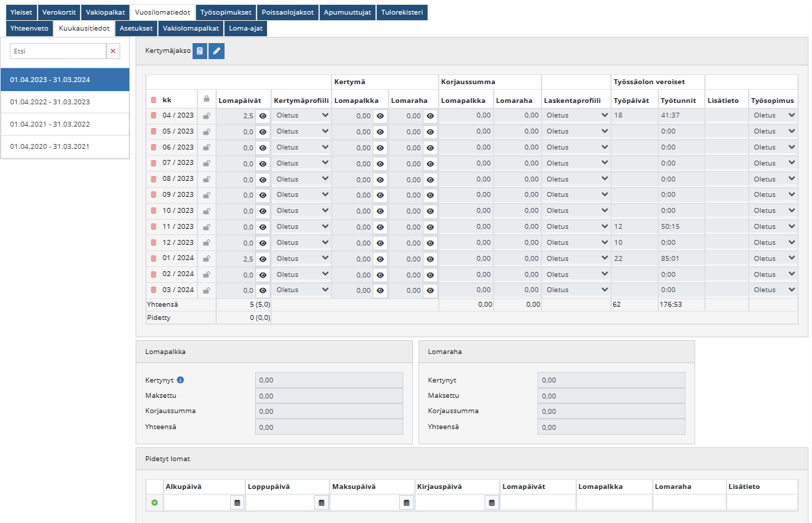The height and width of the screenshot is (523, 812).
Task: Open Laskentaprofiili dropdown for 08 / 2023
Action: [x=576, y=179]
